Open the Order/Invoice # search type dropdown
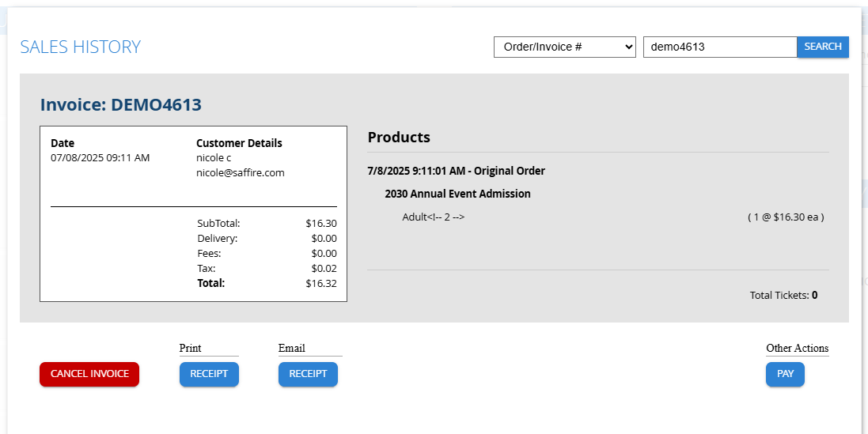The height and width of the screenshot is (434, 868). pyautogui.click(x=565, y=47)
